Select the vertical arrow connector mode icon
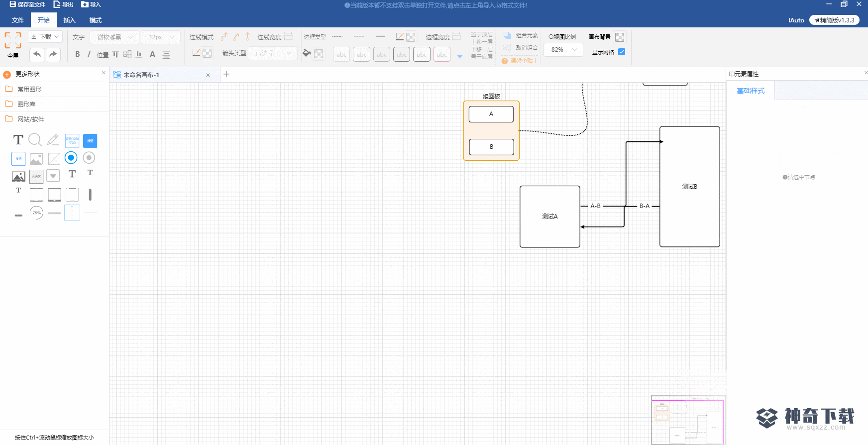Viewport: 868px width, 445px height. click(x=247, y=37)
